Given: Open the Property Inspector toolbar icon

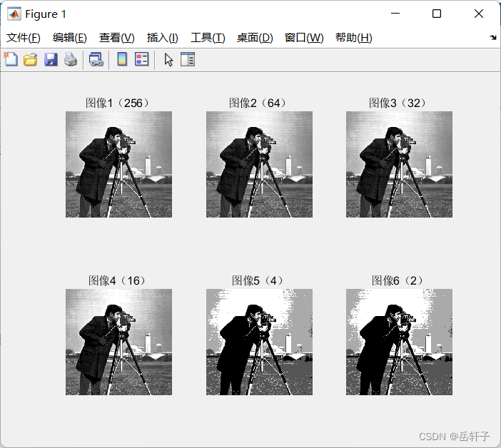Looking at the screenshot, I should [x=188, y=59].
